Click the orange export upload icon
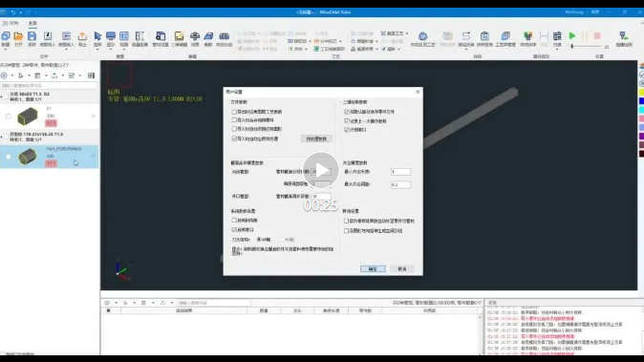The width and height of the screenshot is (644, 362). click(x=82, y=36)
